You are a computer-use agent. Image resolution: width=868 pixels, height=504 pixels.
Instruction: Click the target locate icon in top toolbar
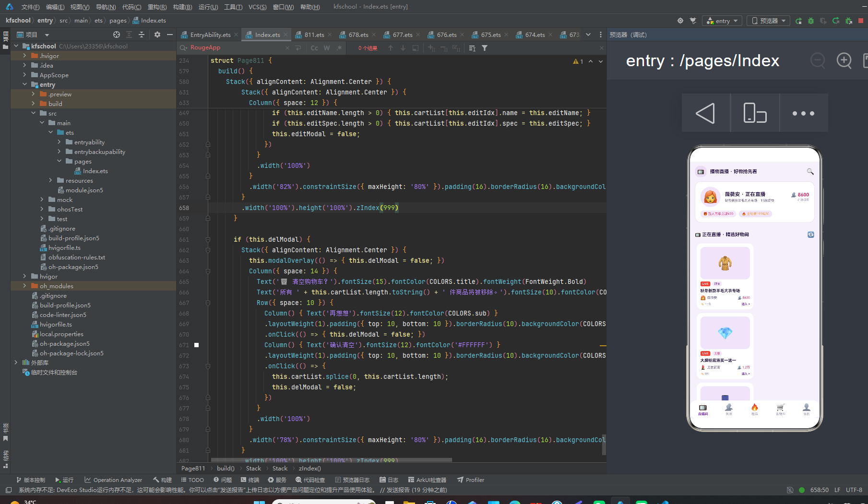[x=680, y=21]
